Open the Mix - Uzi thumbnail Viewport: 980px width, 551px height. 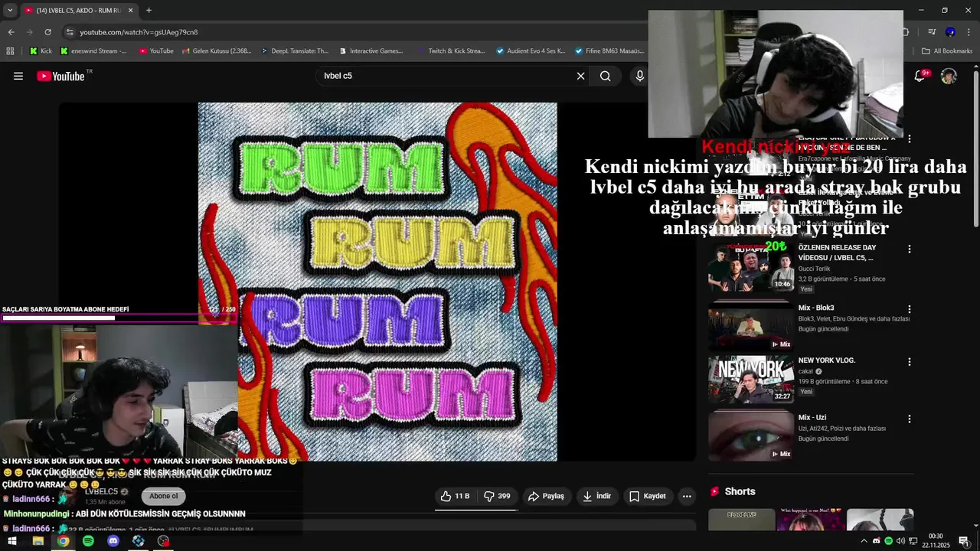[x=751, y=436]
